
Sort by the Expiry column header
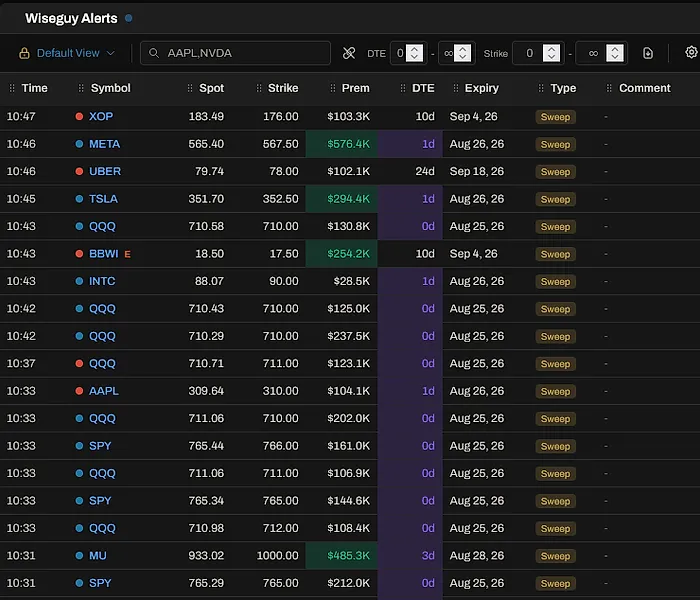[x=482, y=88]
